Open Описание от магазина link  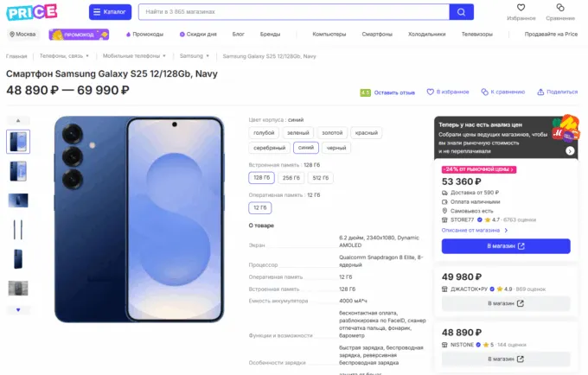[474, 230]
